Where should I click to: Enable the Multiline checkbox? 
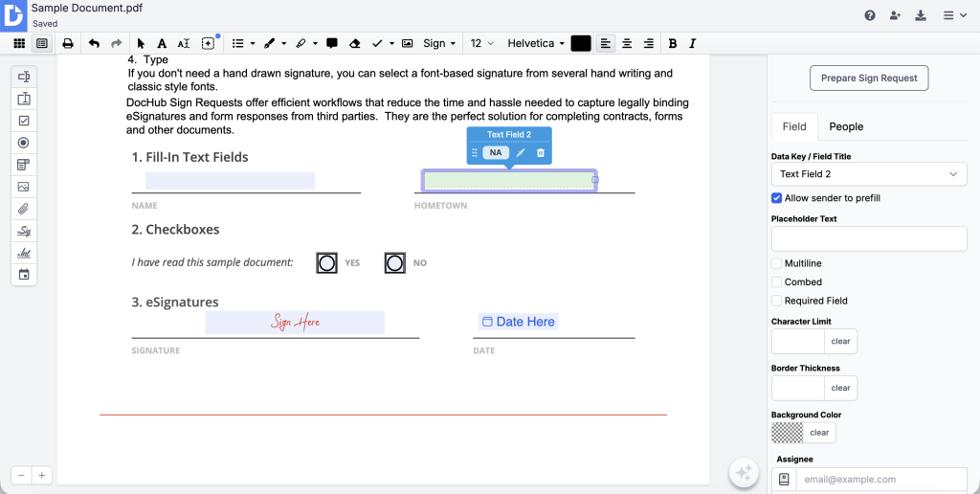(x=777, y=263)
